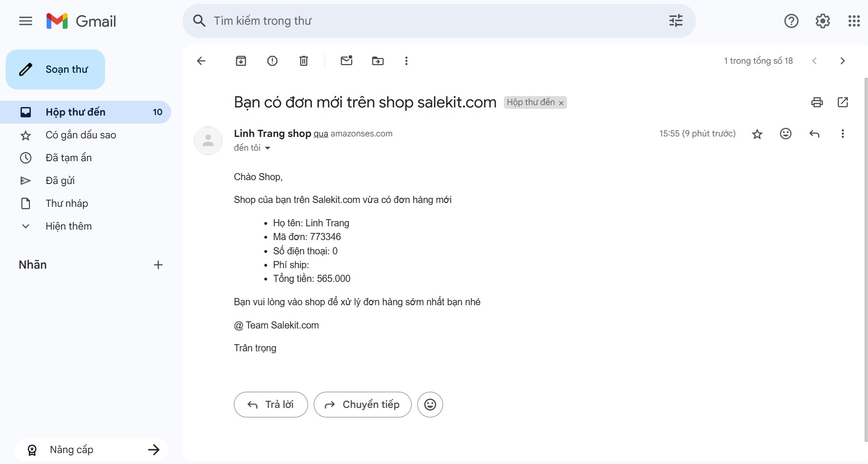The image size is (868, 464).
Task: Open Settings gear icon
Action: pos(823,21)
